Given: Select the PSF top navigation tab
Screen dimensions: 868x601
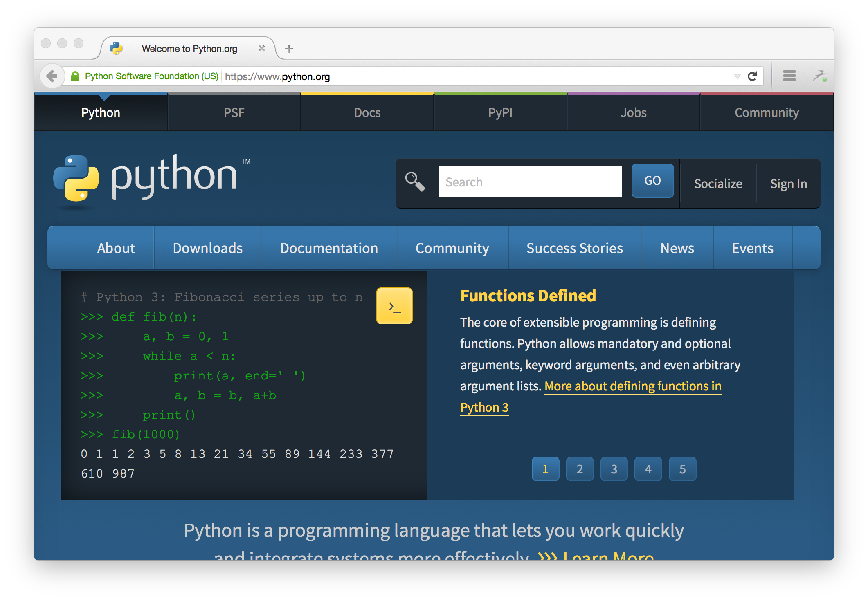Looking at the screenshot, I should [234, 112].
